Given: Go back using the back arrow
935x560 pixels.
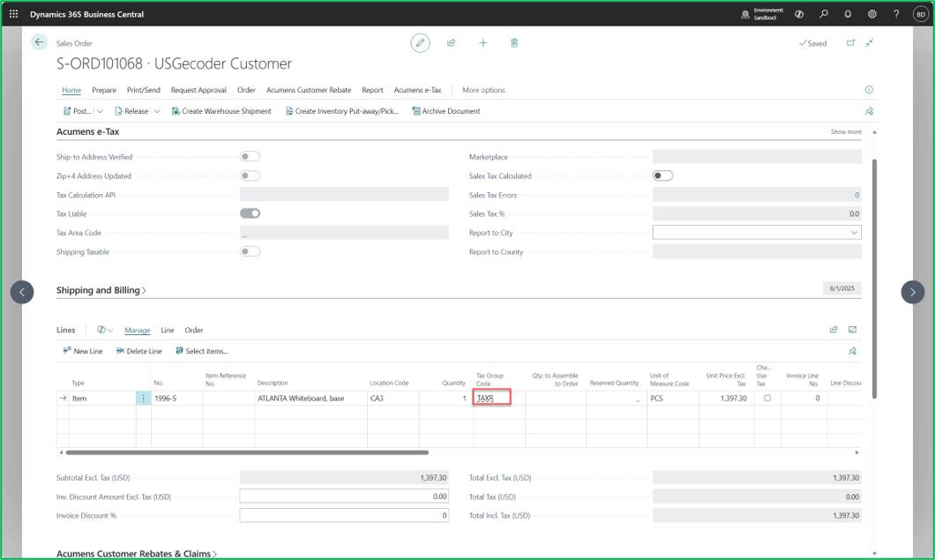Looking at the screenshot, I should [39, 42].
